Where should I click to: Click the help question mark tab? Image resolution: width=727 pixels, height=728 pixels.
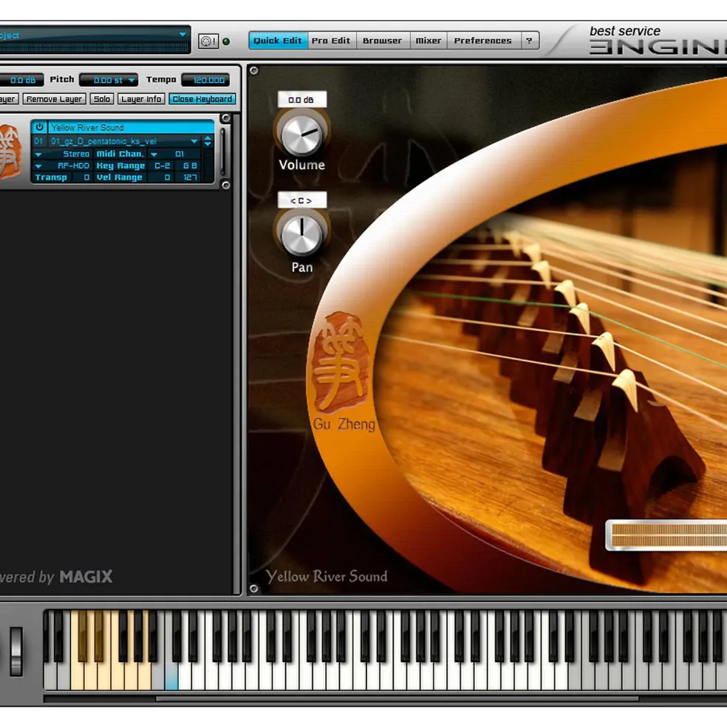point(529,41)
